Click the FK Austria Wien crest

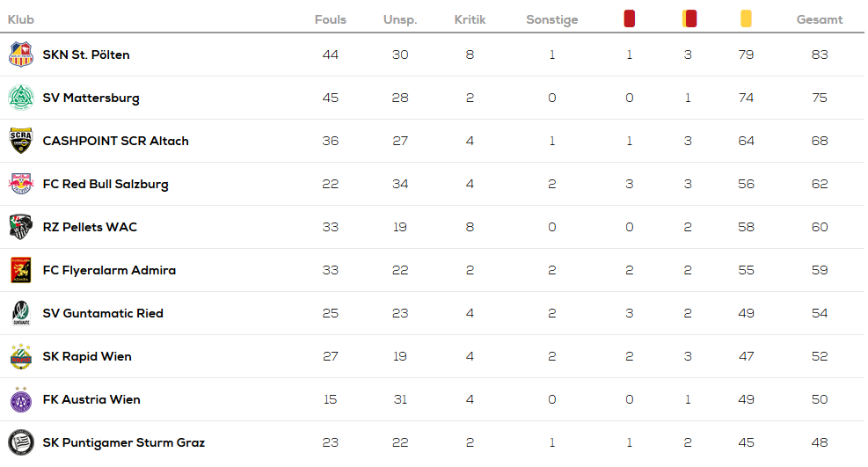click(21, 399)
